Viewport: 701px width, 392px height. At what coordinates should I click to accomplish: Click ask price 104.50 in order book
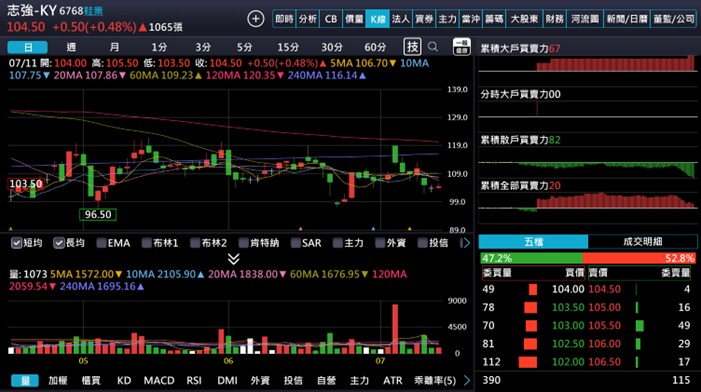click(604, 289)
